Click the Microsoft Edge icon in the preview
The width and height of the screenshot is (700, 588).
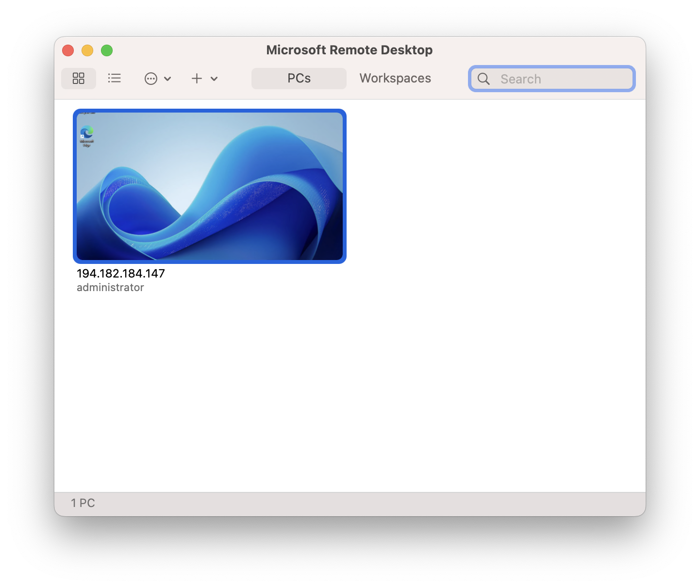tap(87, 133)
